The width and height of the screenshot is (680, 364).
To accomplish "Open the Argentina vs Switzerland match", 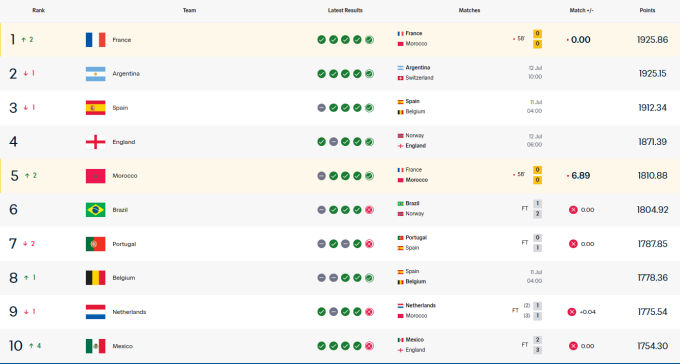I will (469, 73).
